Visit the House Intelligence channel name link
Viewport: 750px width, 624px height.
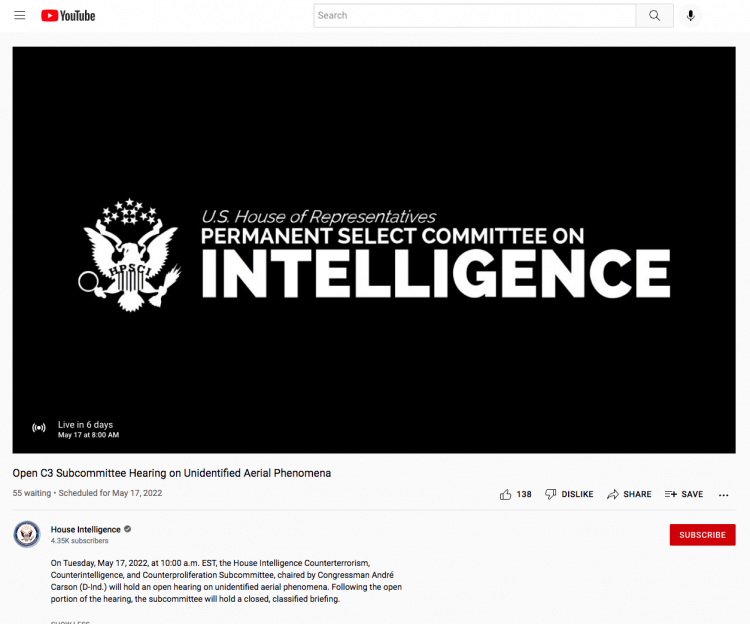click(x=86, y=529)
